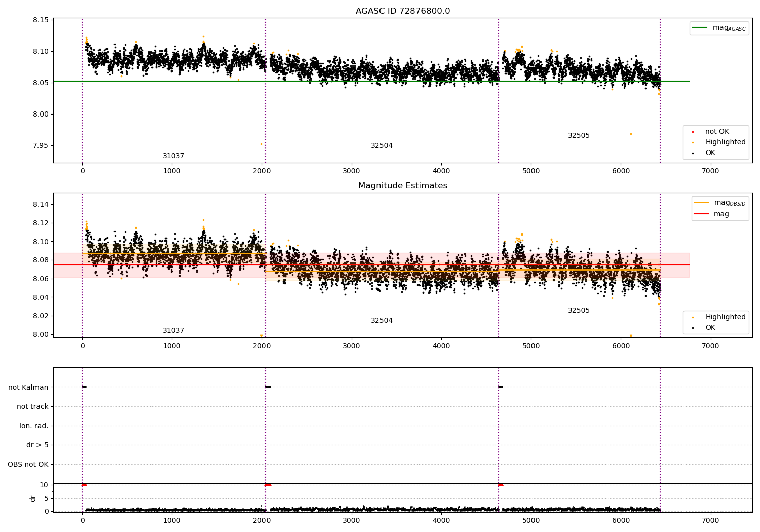Screen dimensions: 760x532
Task: Click the orange Highlighted legend marker in top plot
Action: click(x=693, y=142)
